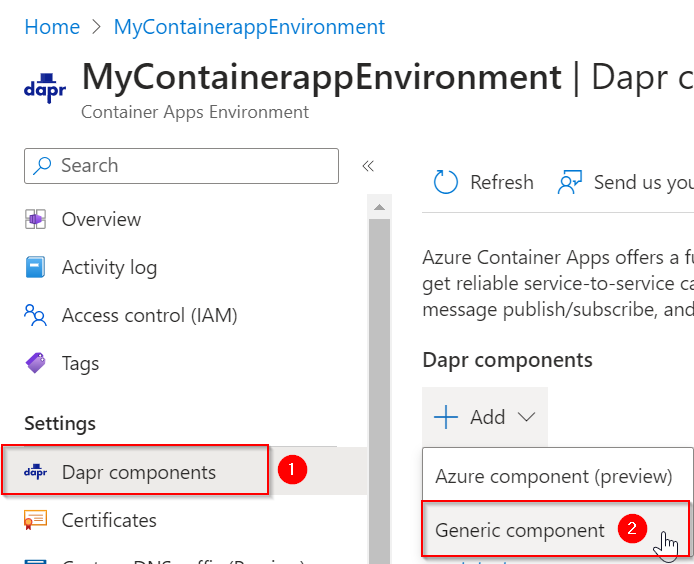The width and height of the screenshot is (694, 564).
Task: Focus the Search input field
Action: (x=181, y=166)
